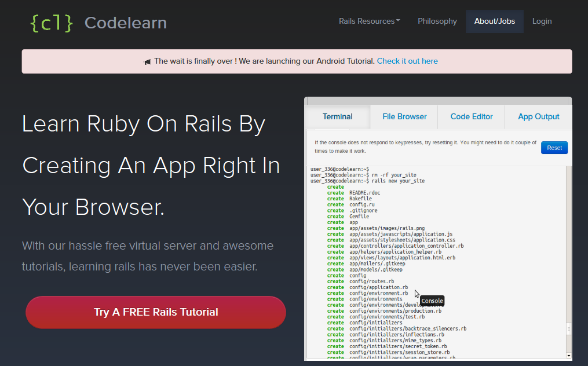The height and width of the screenshot is (366, 588).
Task: Click config/application.rb in terminal output
Action: 379,287
